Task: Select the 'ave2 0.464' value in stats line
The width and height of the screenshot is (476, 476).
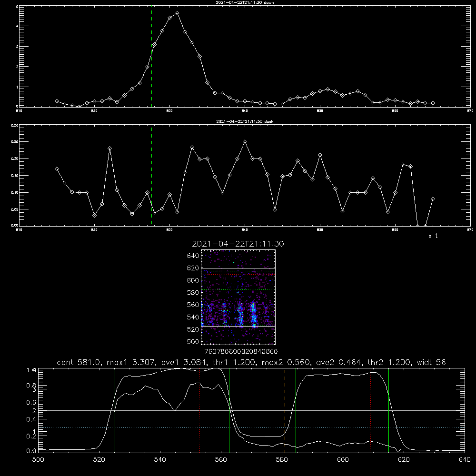Action: [x=339, y=362]
